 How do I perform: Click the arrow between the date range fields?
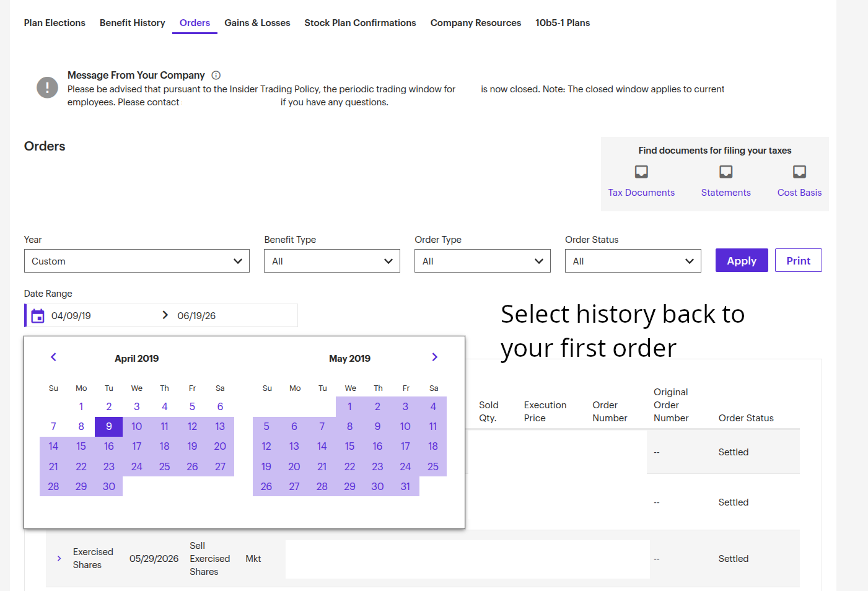point(165,315)
